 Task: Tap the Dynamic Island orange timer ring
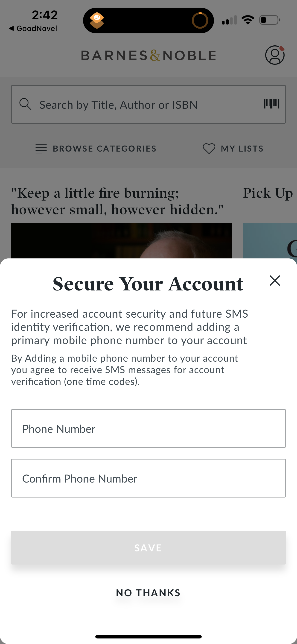(x=200, y=20)
